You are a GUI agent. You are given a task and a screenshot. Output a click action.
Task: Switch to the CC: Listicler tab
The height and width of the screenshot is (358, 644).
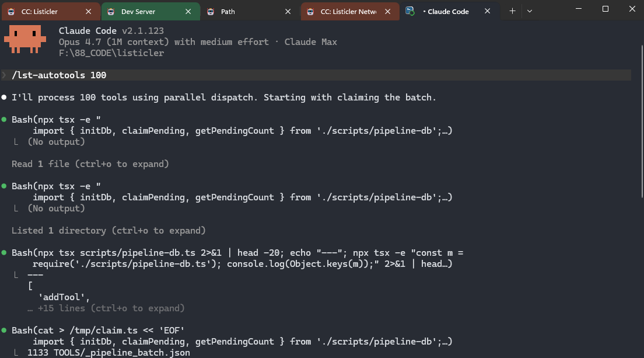(x=51, y=12)
